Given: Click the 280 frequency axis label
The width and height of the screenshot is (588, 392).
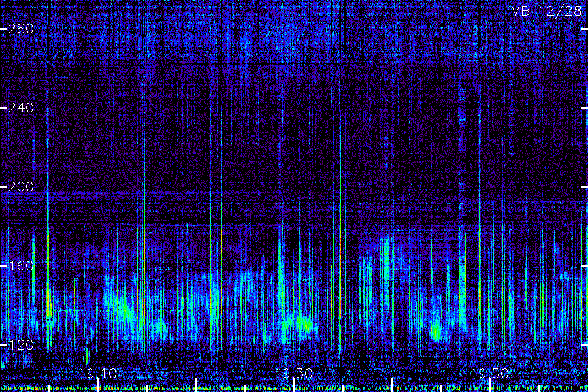Looking at the screenshot, I should point(21,29).
